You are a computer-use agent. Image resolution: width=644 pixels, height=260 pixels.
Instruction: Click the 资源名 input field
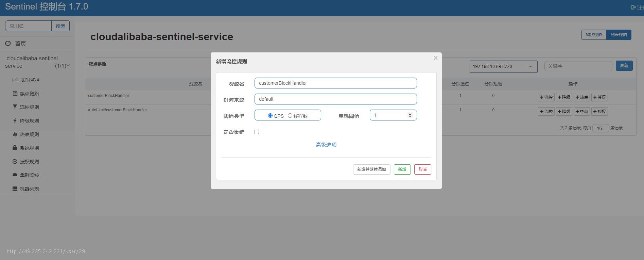pos(335,83)
